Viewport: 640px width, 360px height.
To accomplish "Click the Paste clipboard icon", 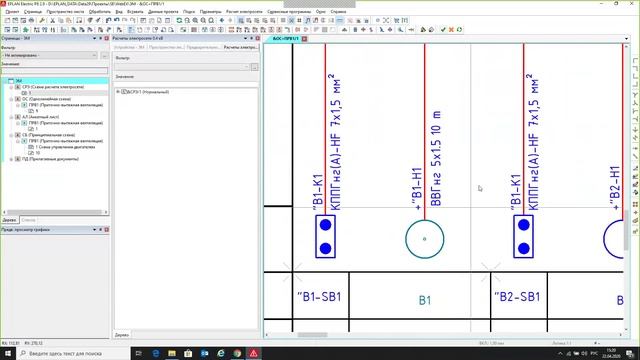I will point(69,20).
